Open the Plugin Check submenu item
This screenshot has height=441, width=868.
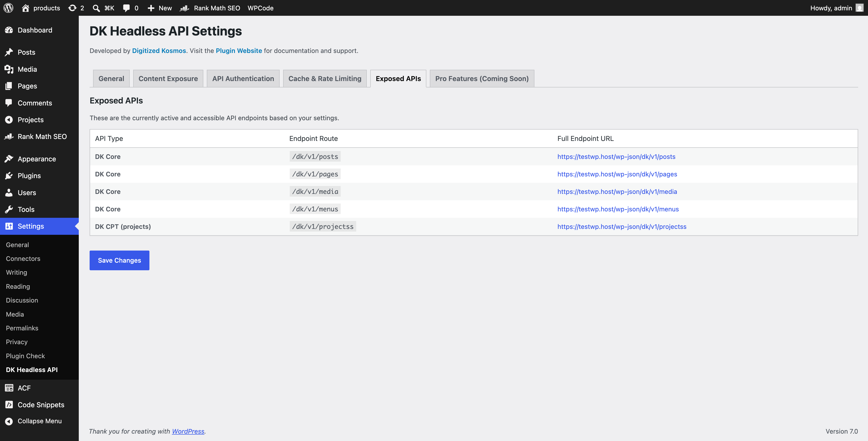25,356
